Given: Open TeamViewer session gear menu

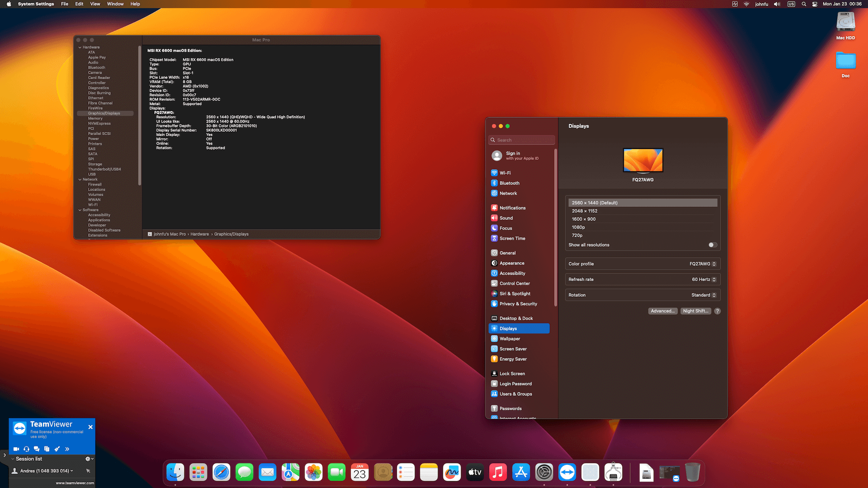Looking at the screenshot, I should tap(89, 459).
